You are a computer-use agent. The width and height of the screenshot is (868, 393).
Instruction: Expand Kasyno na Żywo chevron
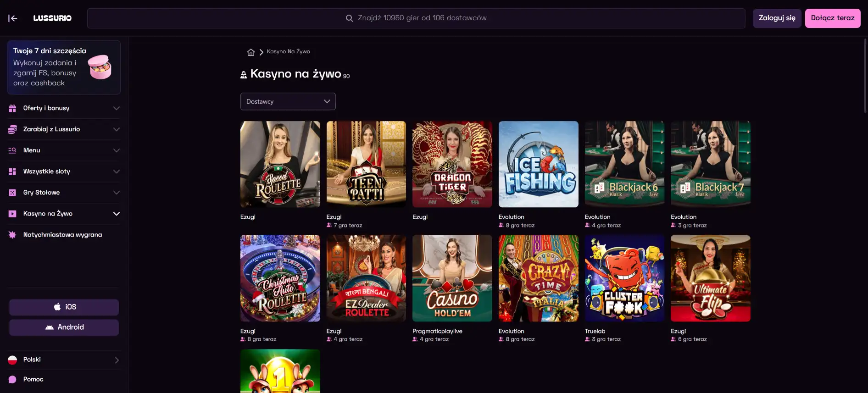point(117,214)
